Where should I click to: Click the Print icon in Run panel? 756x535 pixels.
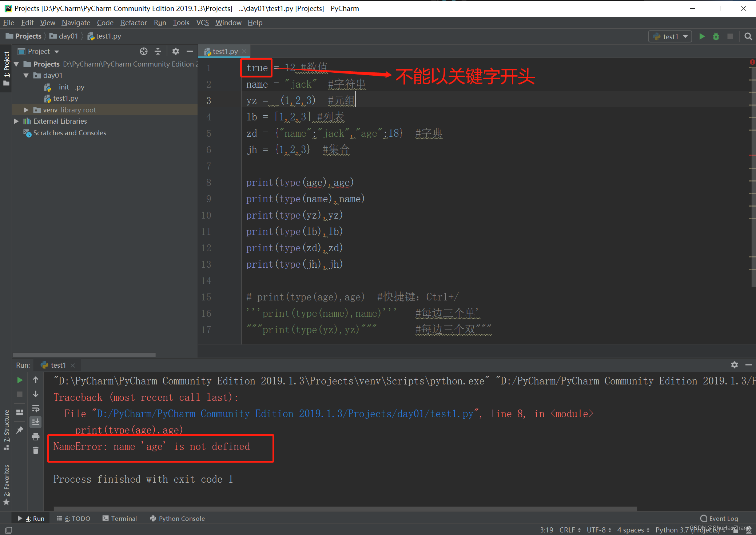(x=36, y=436)
